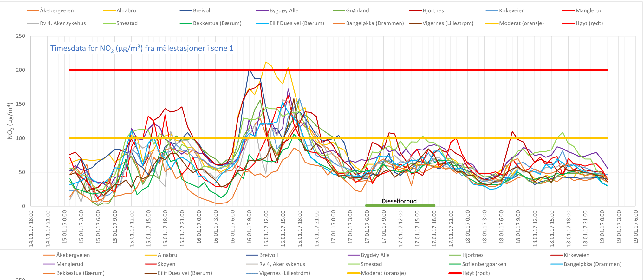This screenshot has width=644, height=280.
Task: Click the green Grønland legend line swatch
Action: click(x=339, y=11)
